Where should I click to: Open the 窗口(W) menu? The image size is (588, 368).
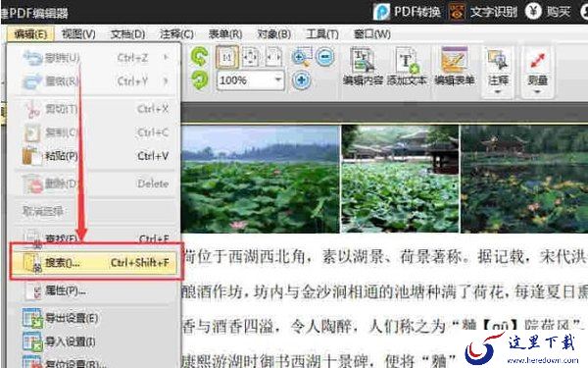pos(372,34)
